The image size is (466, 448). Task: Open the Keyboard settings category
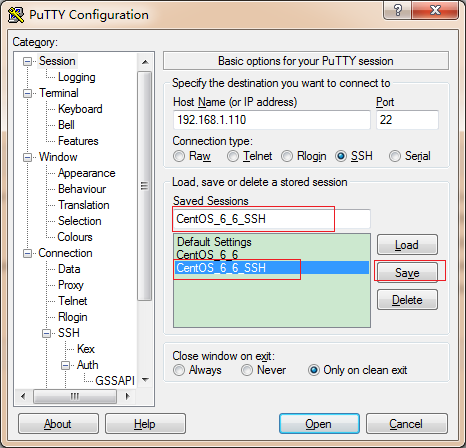pyautogui.click(x=80, y=109)
